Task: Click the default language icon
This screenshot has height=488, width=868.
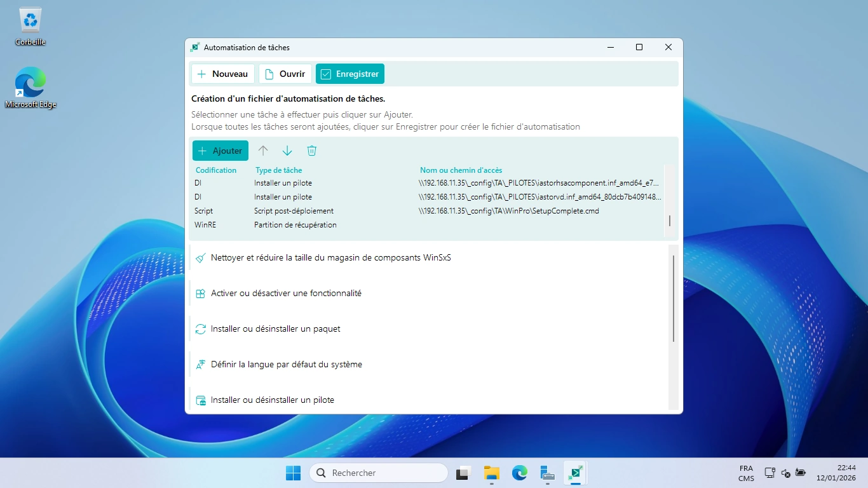Action: click(x=201, y=365)
